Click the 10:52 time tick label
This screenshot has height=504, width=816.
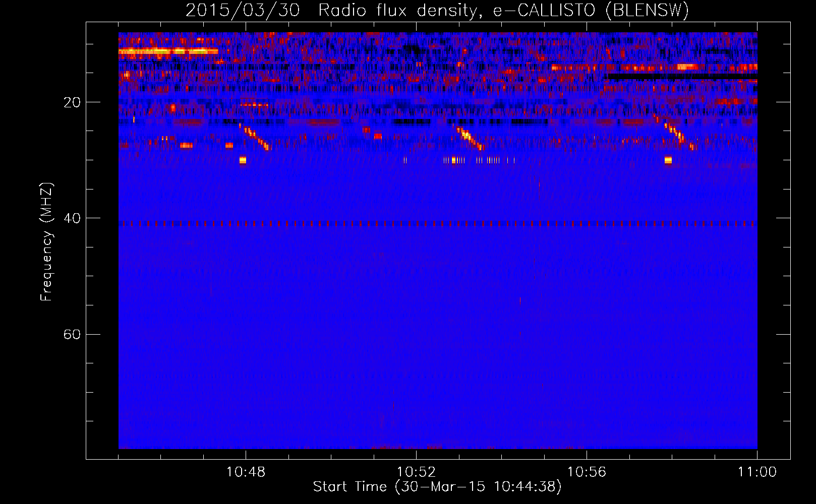pos(416,472)
